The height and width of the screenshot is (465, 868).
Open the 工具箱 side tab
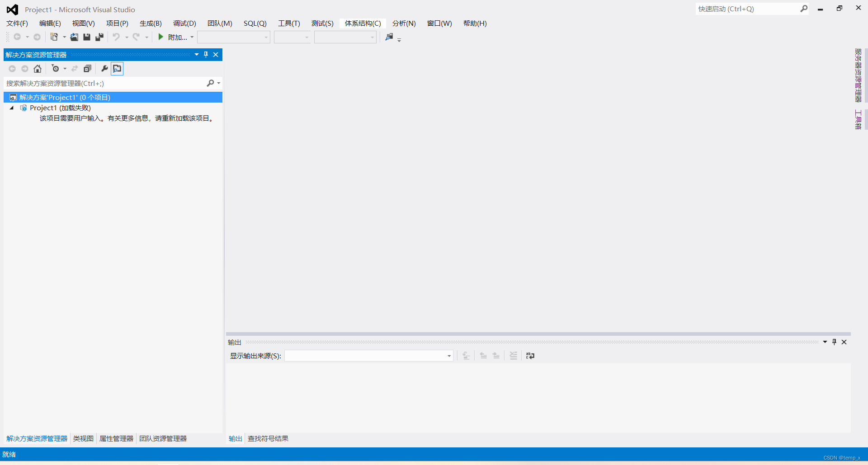[x=858, y=120]
